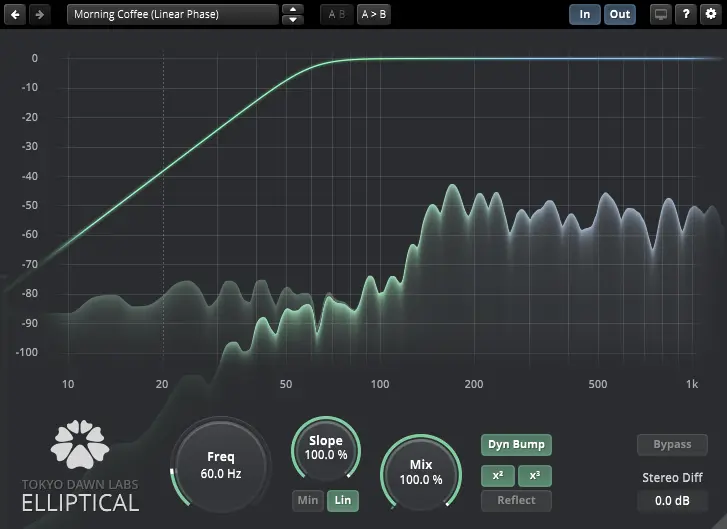Click the Mix 100.0 % knob
This screenshot has width=727, height=529.
pyautogui.click(x=421, y=472)
